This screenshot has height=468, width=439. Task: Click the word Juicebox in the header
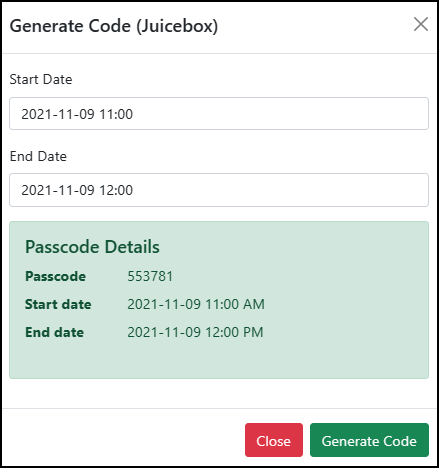[x=177, y=26]
